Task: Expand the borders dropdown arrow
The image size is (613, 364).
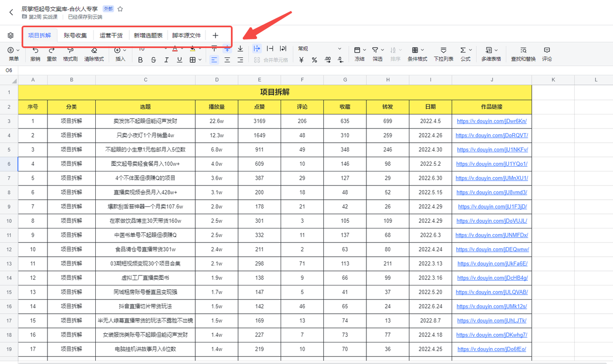Action: tap(200, 60)
